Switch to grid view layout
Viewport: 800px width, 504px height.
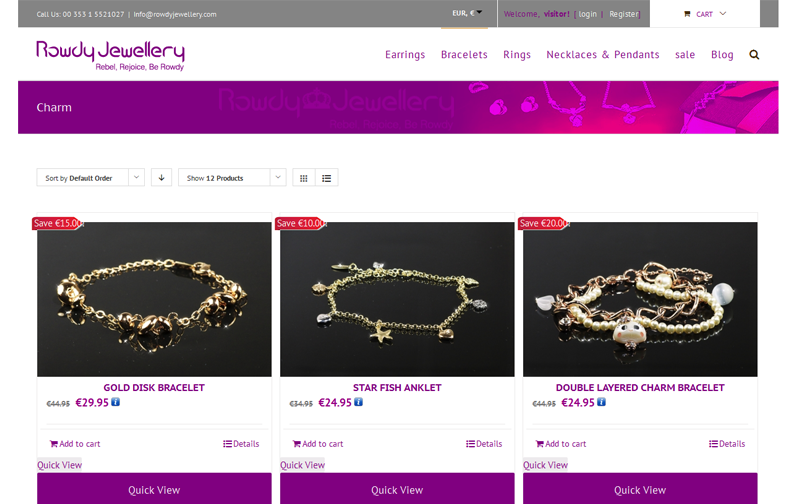click(x=304, y=178)
